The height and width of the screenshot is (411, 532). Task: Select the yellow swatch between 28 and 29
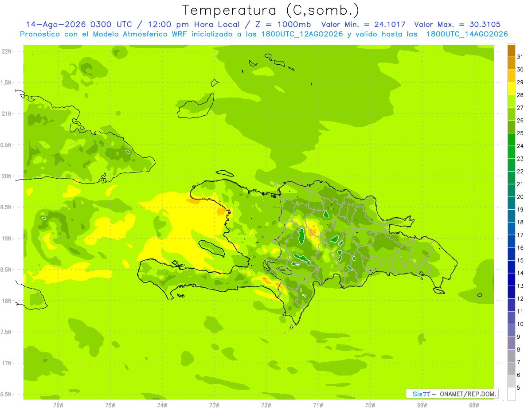[x=511, y=89]
